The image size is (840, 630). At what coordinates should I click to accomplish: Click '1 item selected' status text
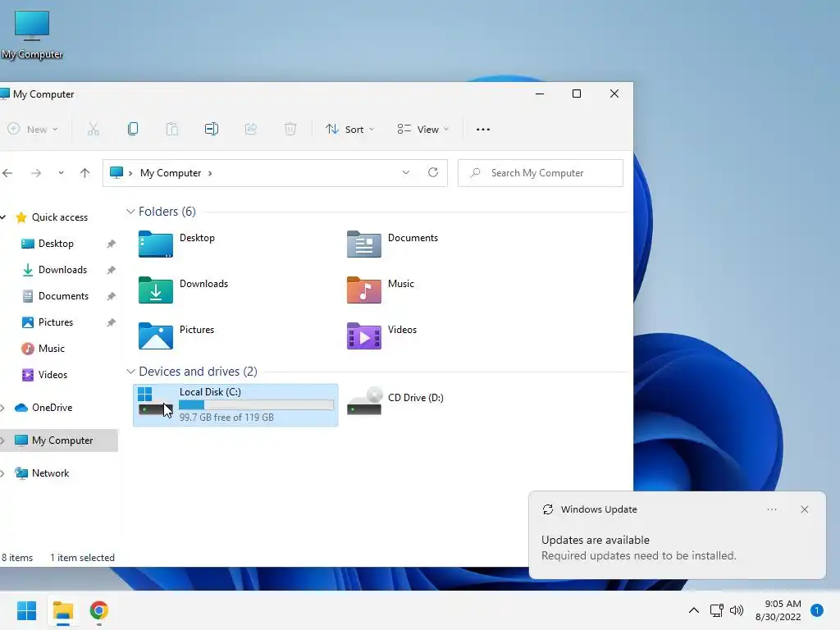pos(83,558)
